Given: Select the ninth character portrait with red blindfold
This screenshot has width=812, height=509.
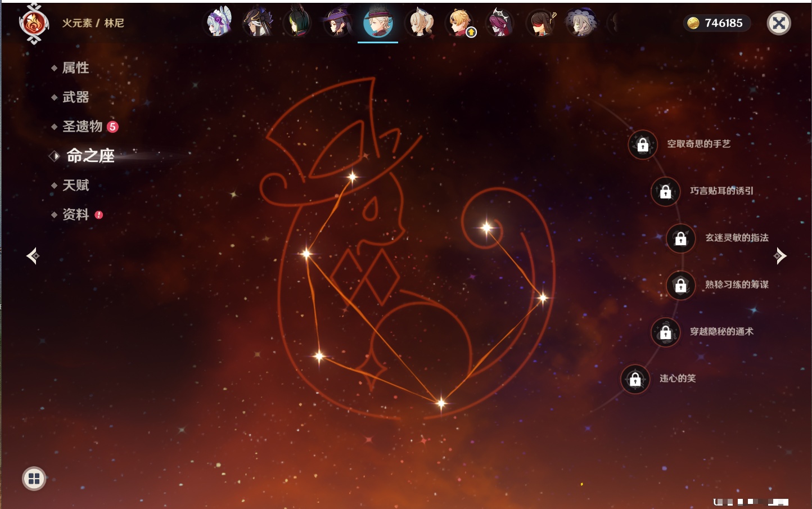Looking at the screenshot, I should (541, 23).
